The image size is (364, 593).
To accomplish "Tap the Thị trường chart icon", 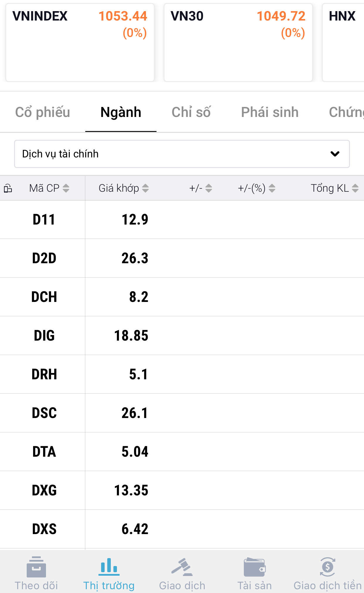I will pos(109,566).
